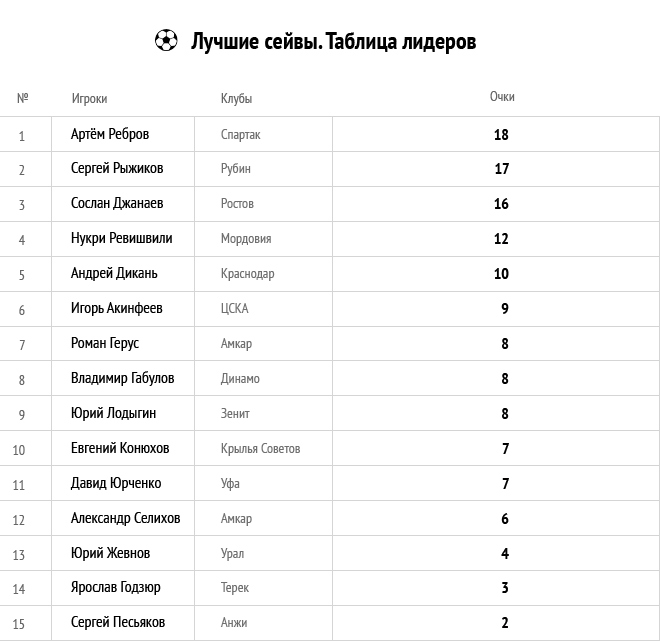This screenshot has height=641, width=660.
Task: Select player Артём Ребров
Action: point(110,134)
